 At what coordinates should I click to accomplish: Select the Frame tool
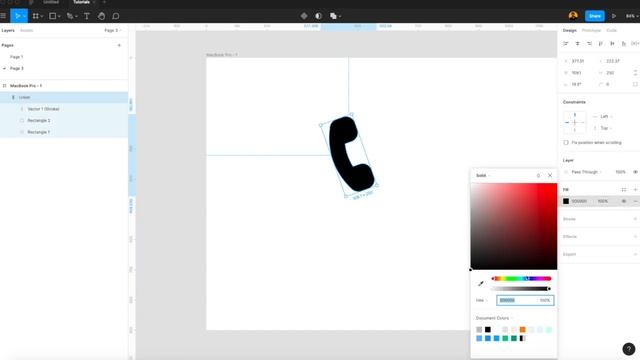tap(36, 16)
